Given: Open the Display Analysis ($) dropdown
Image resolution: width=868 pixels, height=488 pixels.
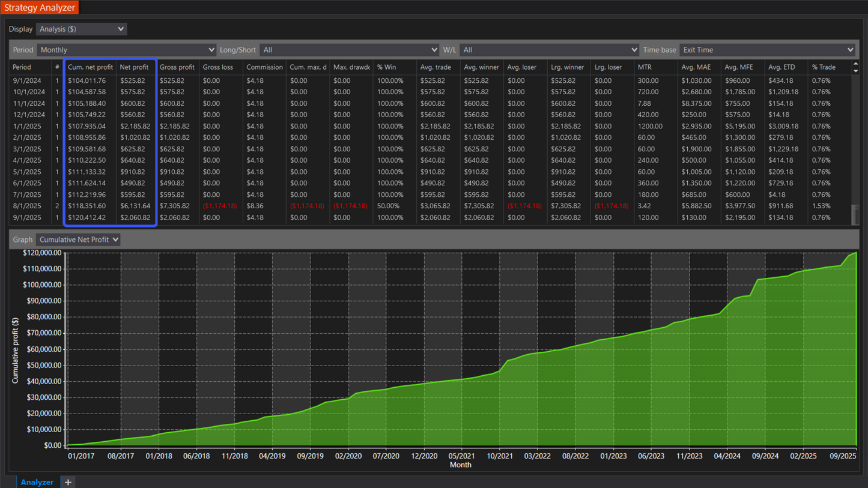Looking at the screenshot, I should pos(81,29).
